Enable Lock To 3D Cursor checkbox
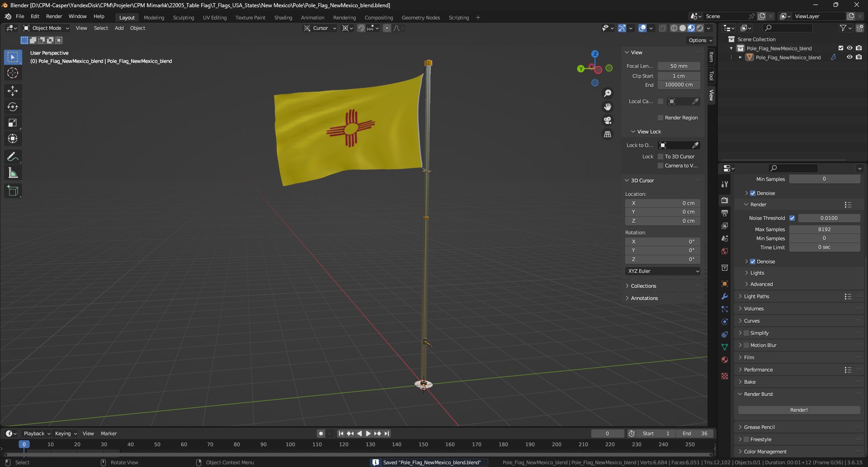Viewport: 868px width, 467px height. click(x=660, y=157)
